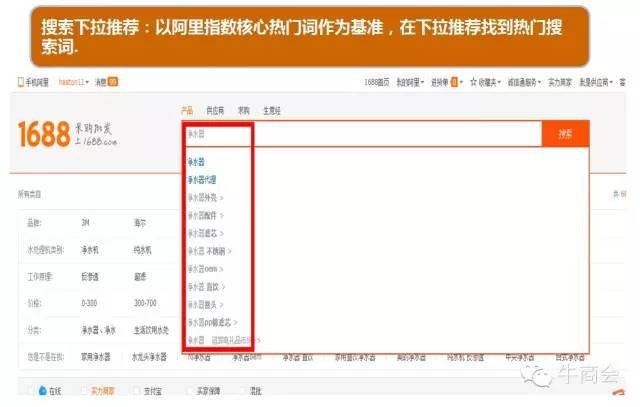This screenshot has height=407, width=640.
Task: Expand chevron next to 净水器配件 suggestion
Action: click(x=222, y=216)
